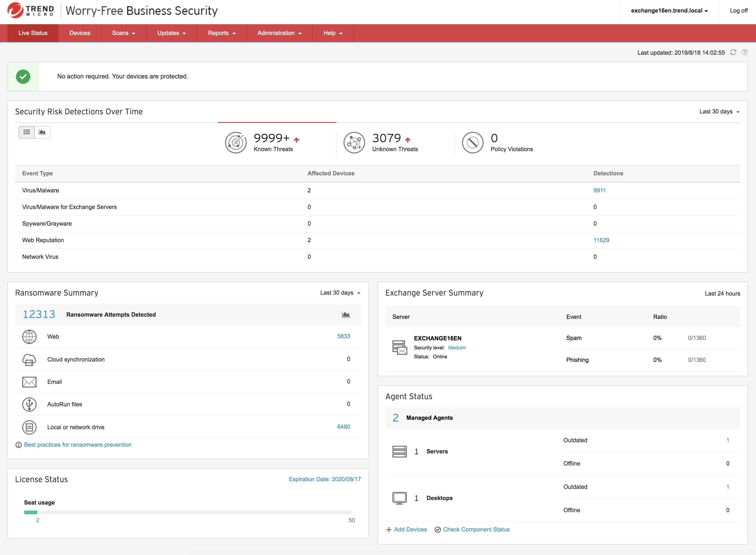The image size is (756, 555).
Task: Click the Detections column header
Action: pos(608,173)
